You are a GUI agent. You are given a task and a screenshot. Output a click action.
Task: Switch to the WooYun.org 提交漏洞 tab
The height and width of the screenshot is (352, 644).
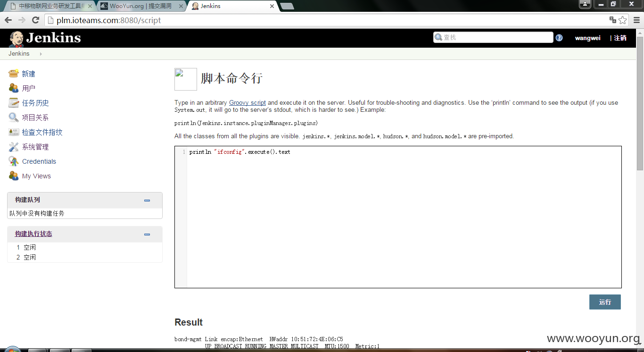point(140,6)
